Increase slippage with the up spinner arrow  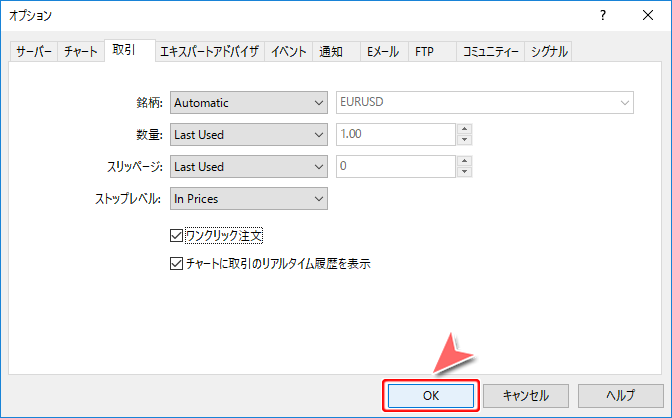[x=465, y=161]
